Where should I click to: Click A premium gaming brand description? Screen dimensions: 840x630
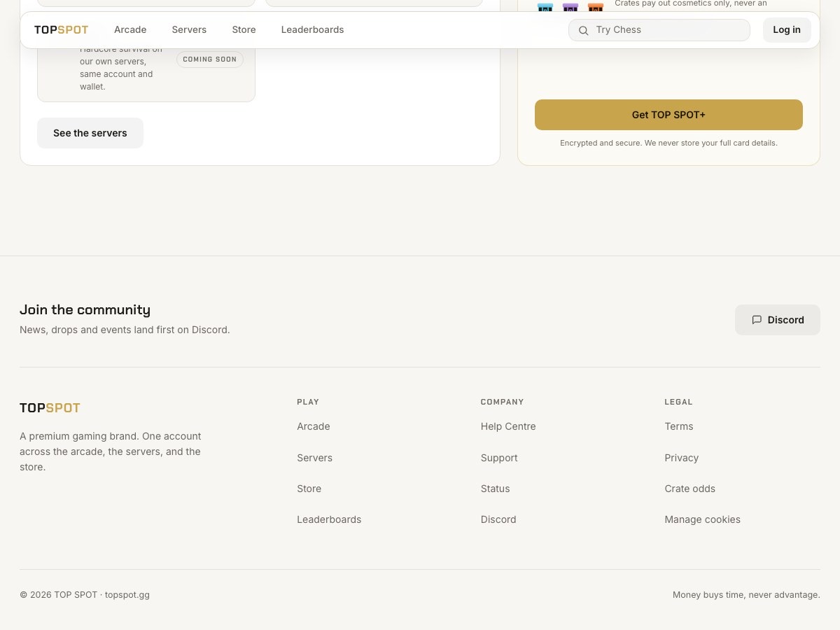click(111, 451)
